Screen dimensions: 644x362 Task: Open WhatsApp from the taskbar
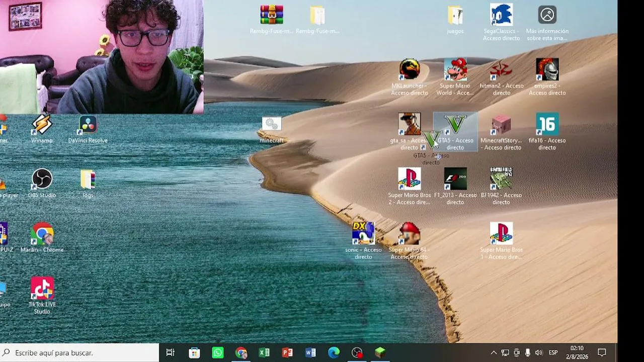(218, 352)
